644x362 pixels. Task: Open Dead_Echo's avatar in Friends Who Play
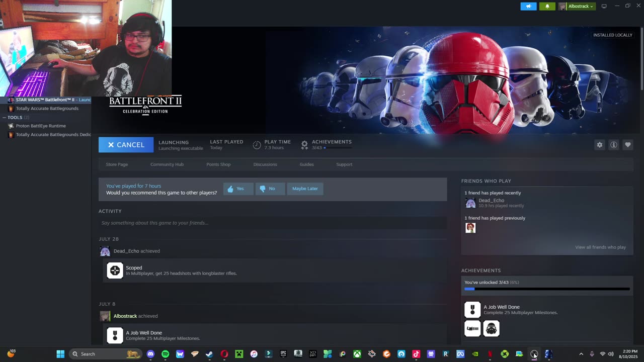[470, 203]
